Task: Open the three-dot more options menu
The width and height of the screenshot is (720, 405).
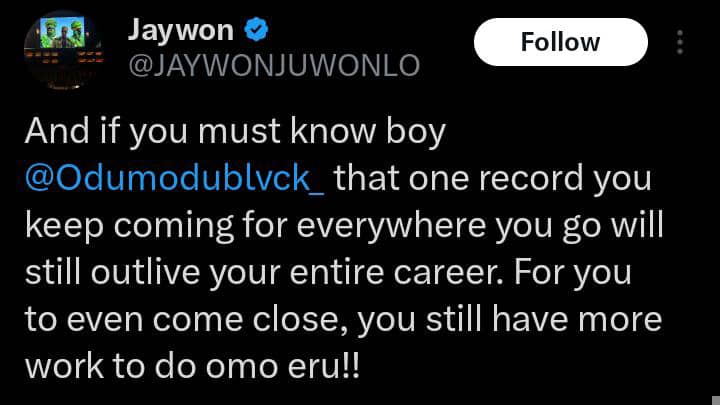Action: click(x=680, y=42)
